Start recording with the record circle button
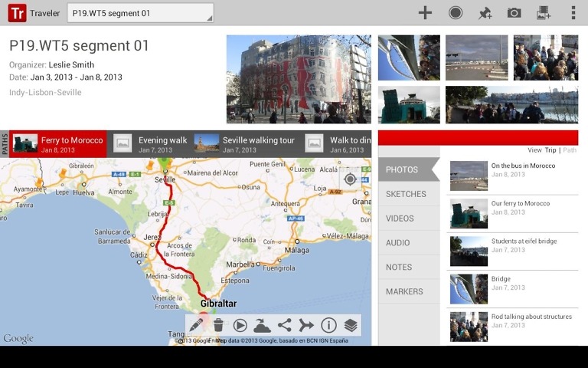The width and height of the screenshot is (588, 368). coord(456,12)
